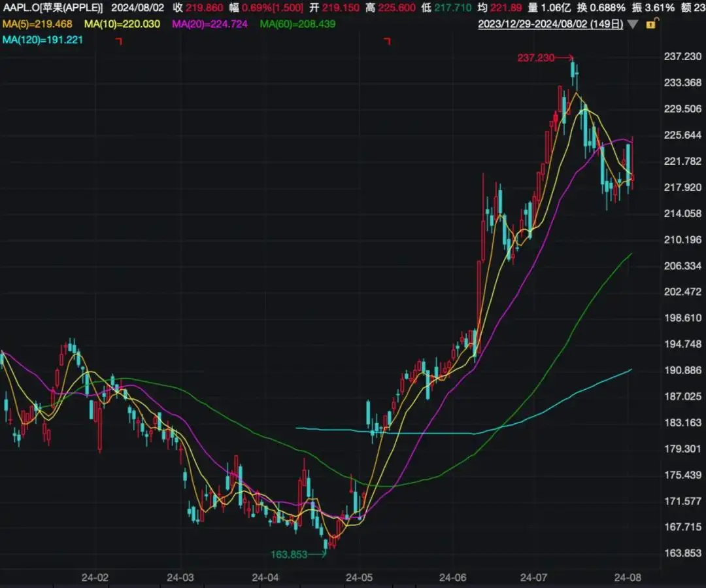Image resolution: width=706 pixels, height=588 pixels.
Task: Select the AAPL.O Apple ticker title
Action: [x=53, y=8]
